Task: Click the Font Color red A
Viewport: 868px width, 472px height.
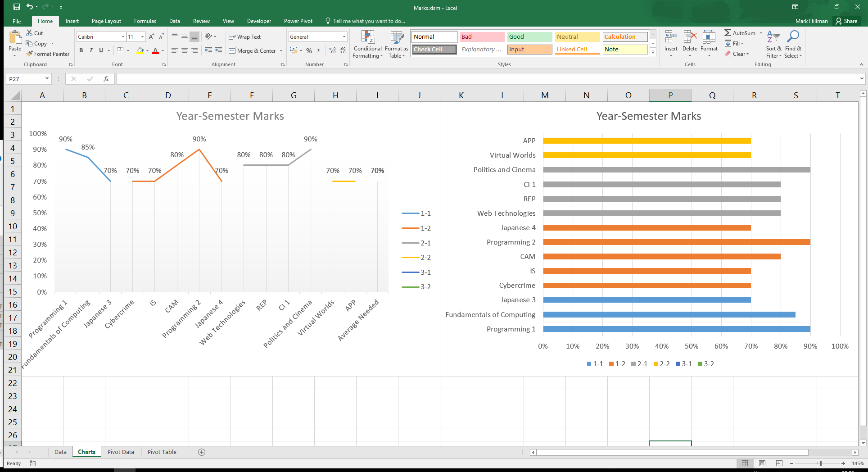Action: (x=155, y=50)
